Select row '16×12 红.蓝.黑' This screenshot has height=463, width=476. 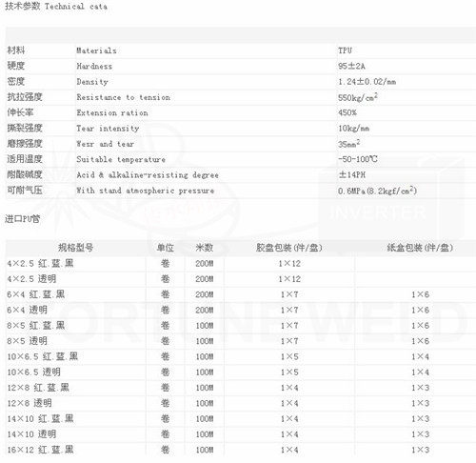[x=241, y=450]
